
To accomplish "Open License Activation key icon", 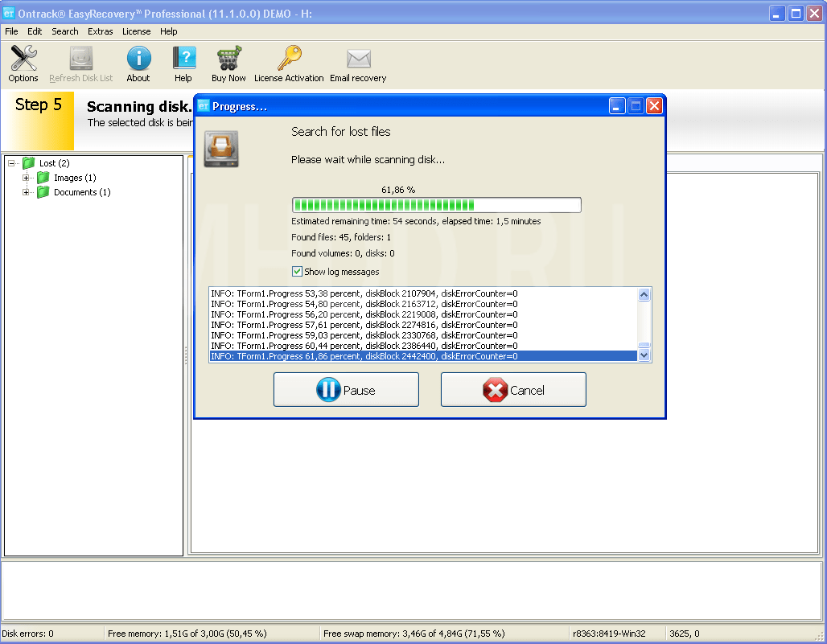I will point(289,58).
